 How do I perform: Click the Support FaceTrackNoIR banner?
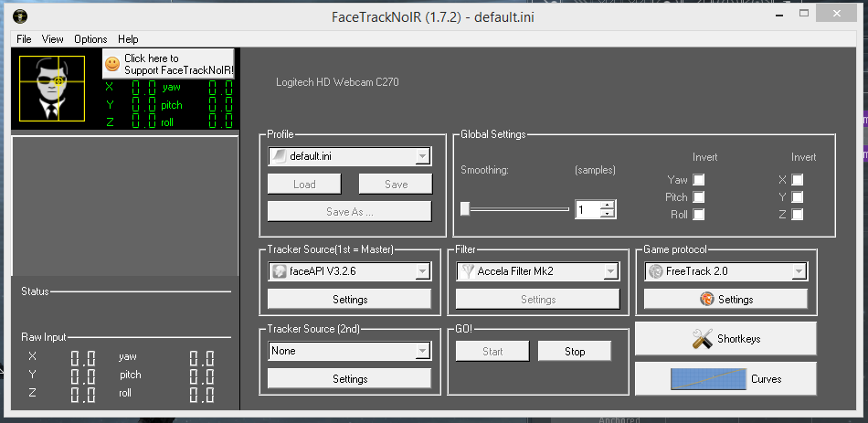(168, 64)
